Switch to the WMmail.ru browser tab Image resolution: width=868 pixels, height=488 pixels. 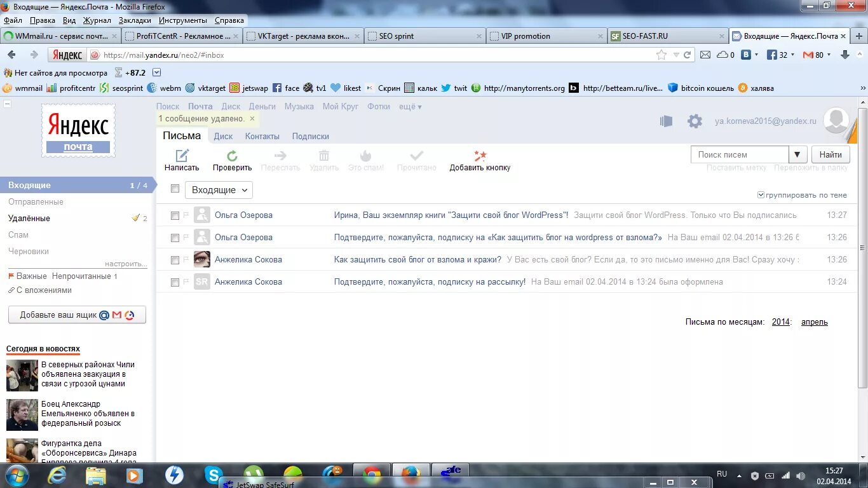60,36
